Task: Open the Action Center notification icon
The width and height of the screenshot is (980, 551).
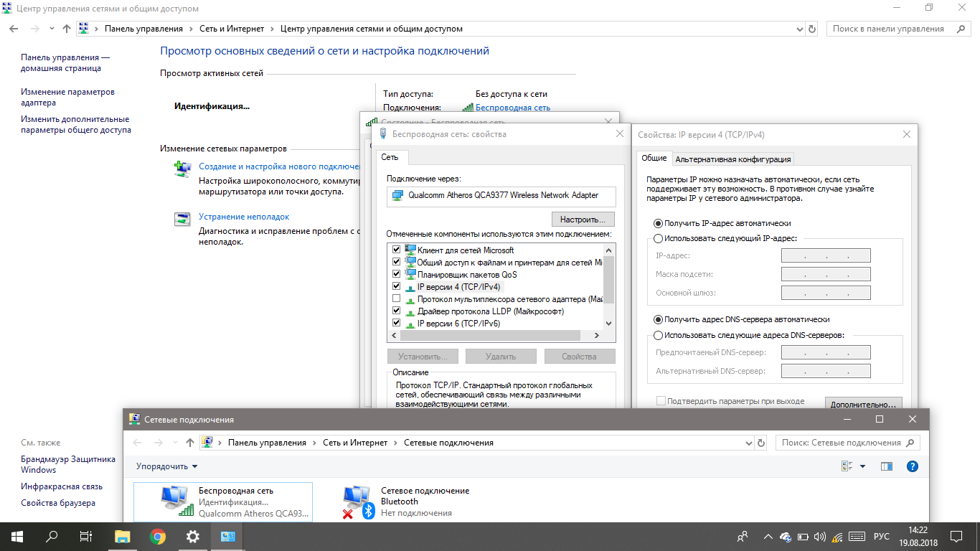Action: [x=956, y=536]
